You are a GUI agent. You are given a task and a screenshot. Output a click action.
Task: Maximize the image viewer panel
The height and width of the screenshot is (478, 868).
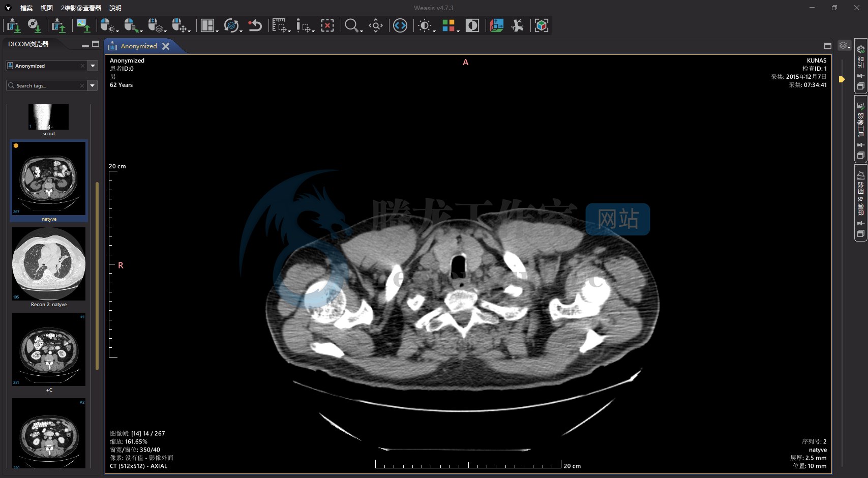pos(828,46)
